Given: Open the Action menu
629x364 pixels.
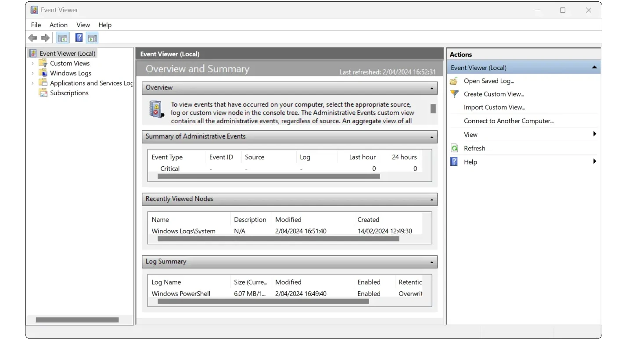Looking at the screenshot, I should tap(58, 25).
